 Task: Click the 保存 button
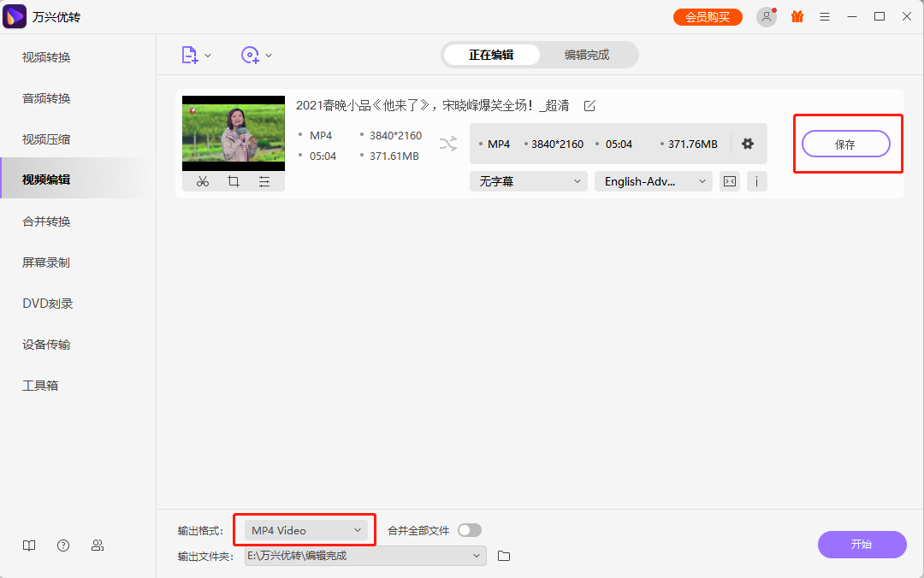click(x=845, y=144)
